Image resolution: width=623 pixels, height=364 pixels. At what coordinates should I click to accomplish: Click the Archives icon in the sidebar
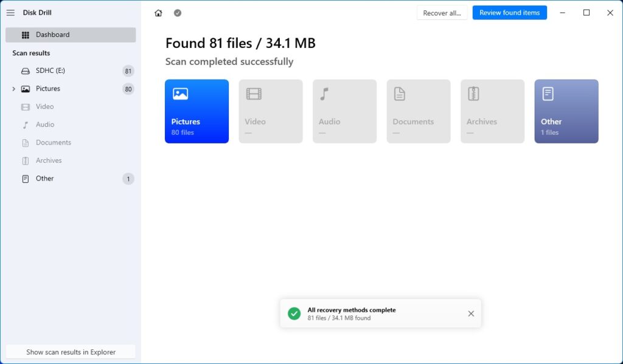click(x=25, y=160)
